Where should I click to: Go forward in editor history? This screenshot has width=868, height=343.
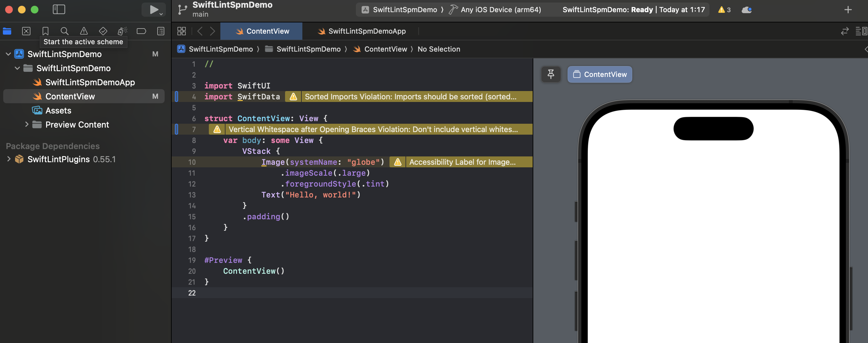pos(212,31)
